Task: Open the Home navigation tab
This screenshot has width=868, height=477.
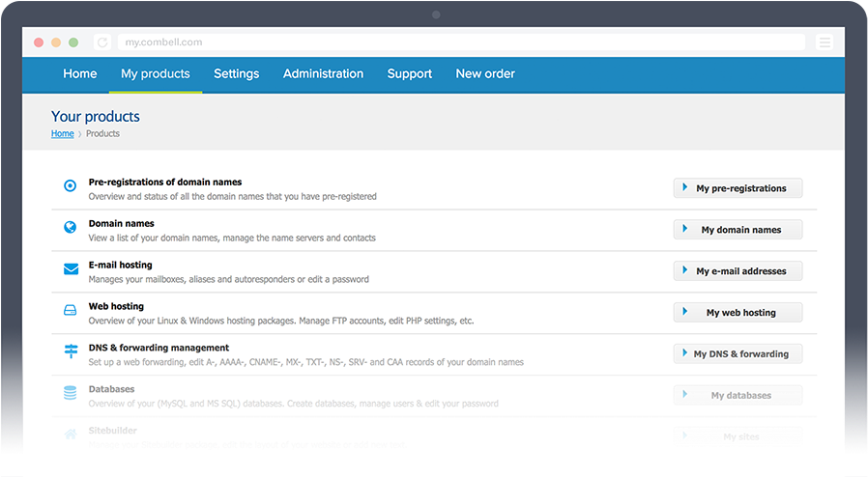Action: (80, 74)
